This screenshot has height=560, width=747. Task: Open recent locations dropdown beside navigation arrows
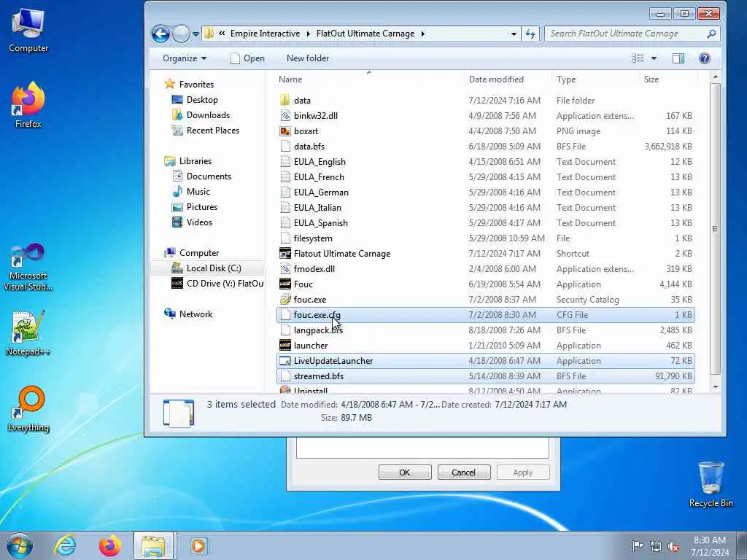[196, 34]
